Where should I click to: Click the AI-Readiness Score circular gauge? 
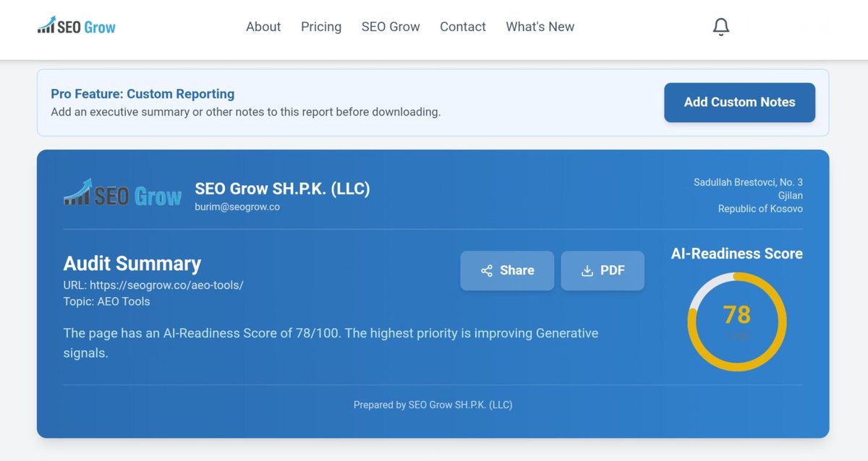(736, 322)
